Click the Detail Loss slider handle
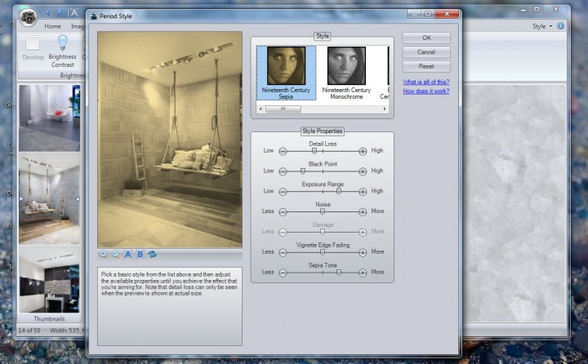 (x=314, y=151)
